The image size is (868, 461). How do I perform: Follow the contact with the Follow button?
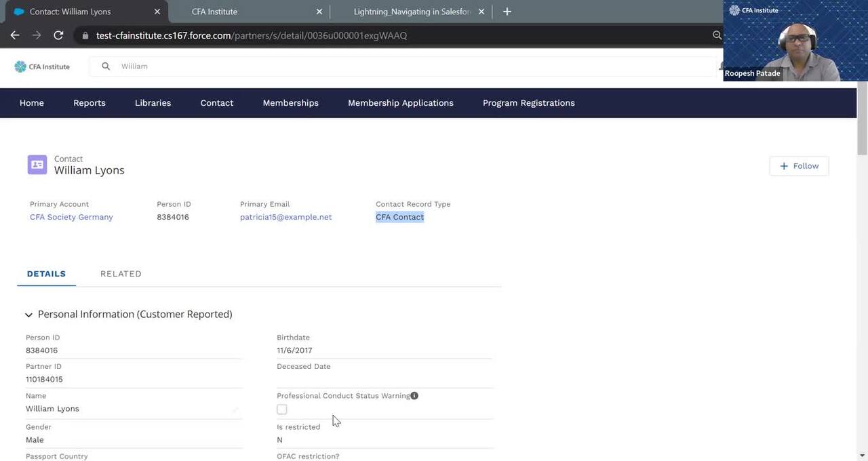(799, 166)
